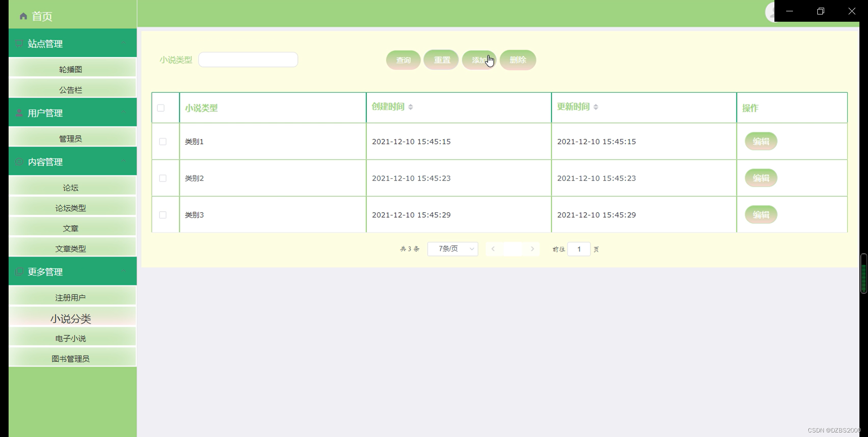Sort ascending/descending on 创建时间 column icon
The height and width of the screenshot is (437, 868).
click(410, 107)
